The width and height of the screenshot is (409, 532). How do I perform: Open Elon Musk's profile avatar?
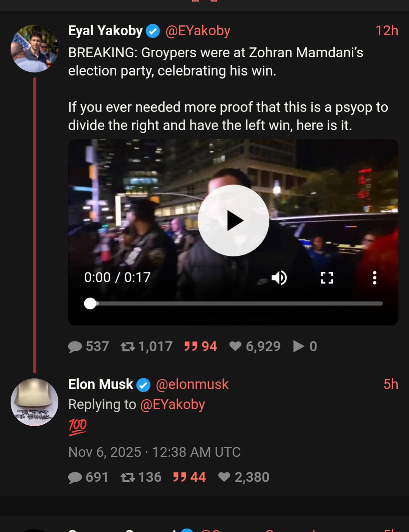[34, 402]
